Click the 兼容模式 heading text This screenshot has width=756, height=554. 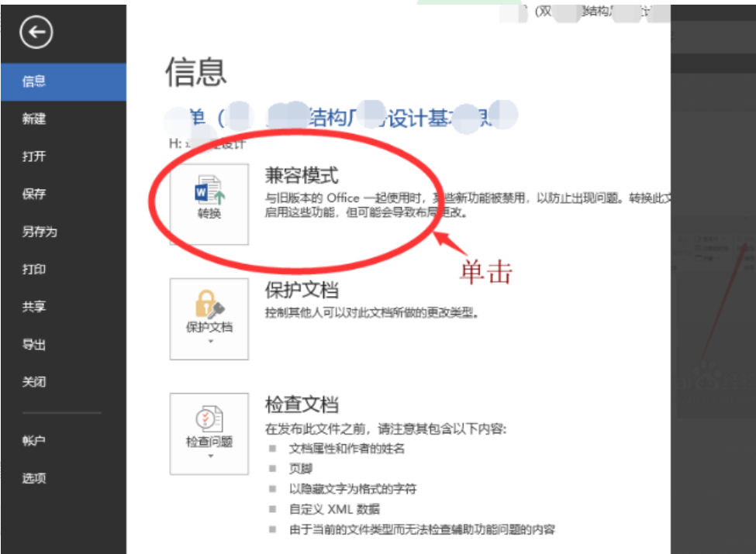pos(302,175)
